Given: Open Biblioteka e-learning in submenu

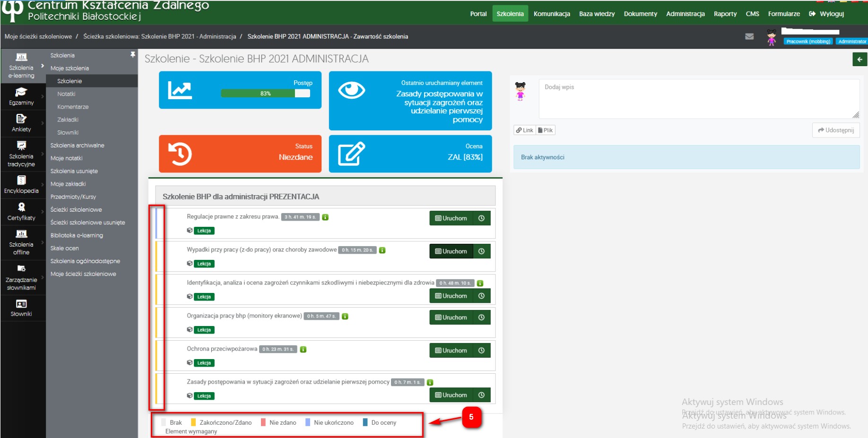Looking at the screenshot, I should [x=77, y=235].
